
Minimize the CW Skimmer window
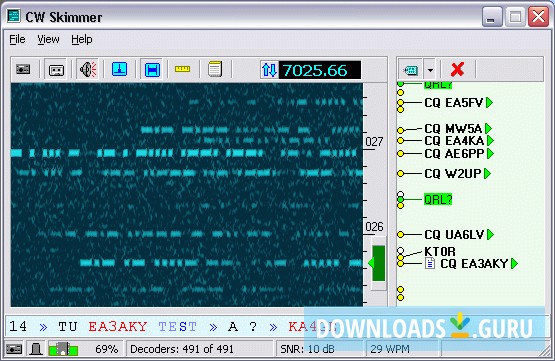(492, 17)
